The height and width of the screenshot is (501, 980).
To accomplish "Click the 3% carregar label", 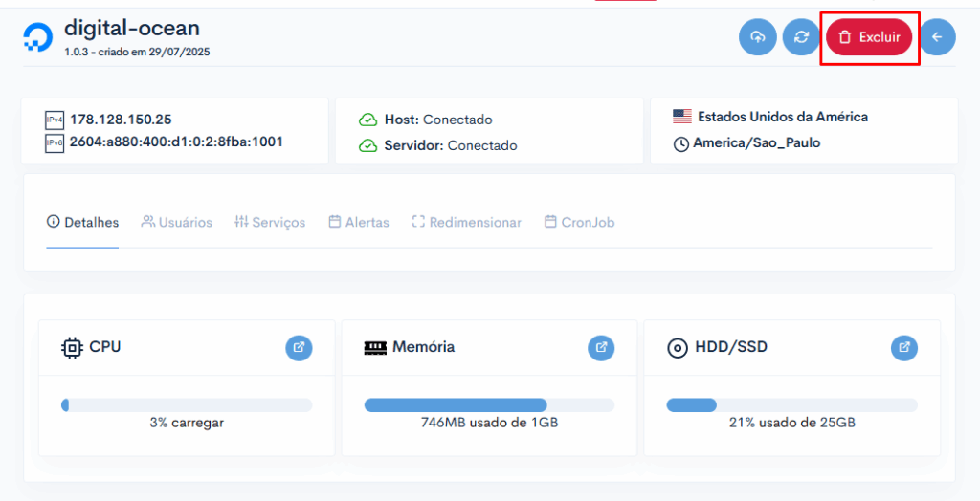I will [x=187, y=423].
